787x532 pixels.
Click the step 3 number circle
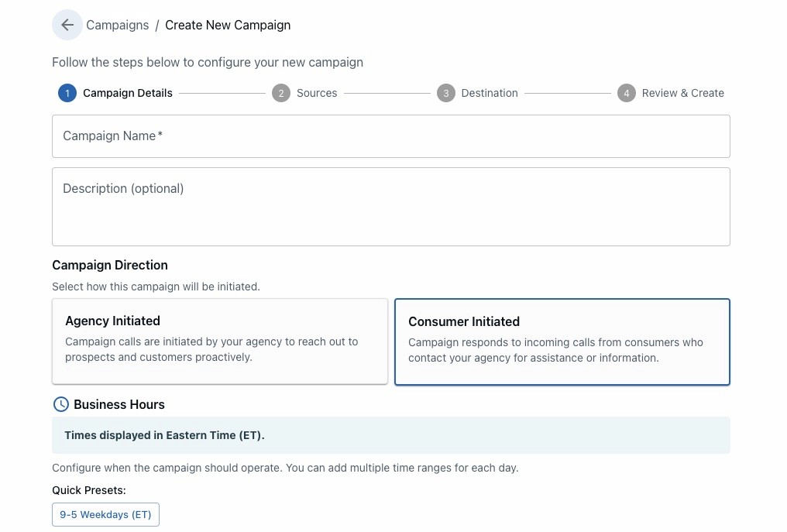click(x=445, y=93)
